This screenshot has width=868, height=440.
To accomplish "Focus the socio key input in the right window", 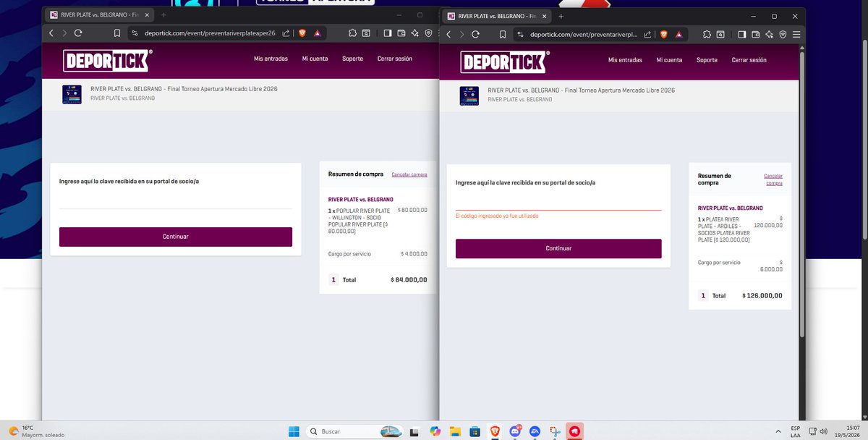I will click(x=558, y=202).
